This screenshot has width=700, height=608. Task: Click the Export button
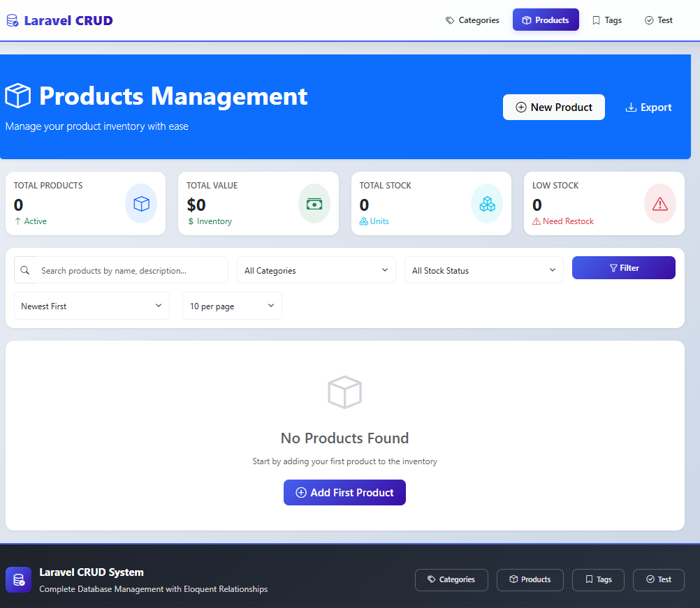pos(648,107)
